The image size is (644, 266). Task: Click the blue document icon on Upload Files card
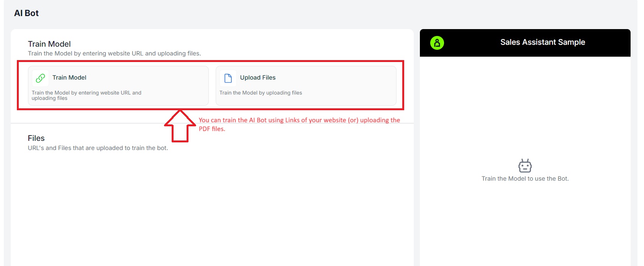click(x=228, y=78)
